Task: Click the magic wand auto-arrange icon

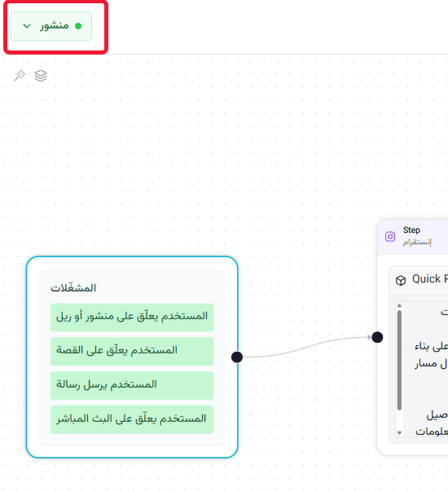Action: (20, 76)
